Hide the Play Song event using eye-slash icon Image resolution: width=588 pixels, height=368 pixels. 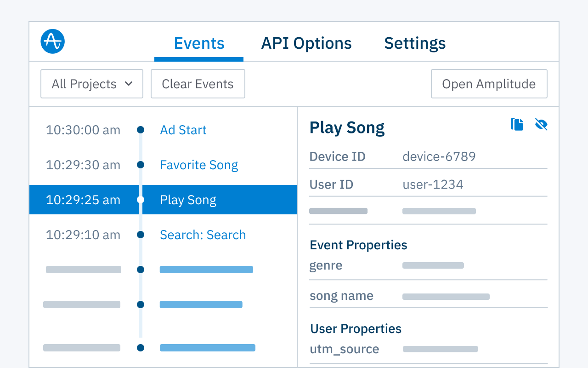[541, 124]
